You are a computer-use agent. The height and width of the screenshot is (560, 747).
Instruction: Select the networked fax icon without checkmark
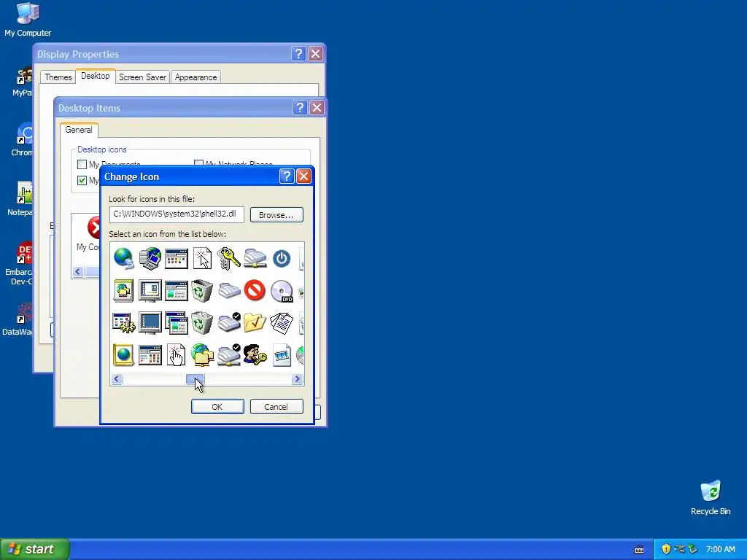tap(255, 259)
